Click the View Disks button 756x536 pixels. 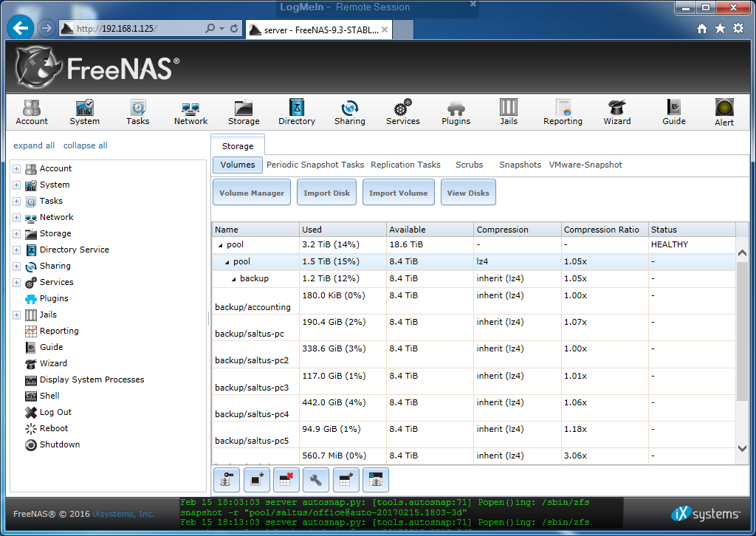468,192
